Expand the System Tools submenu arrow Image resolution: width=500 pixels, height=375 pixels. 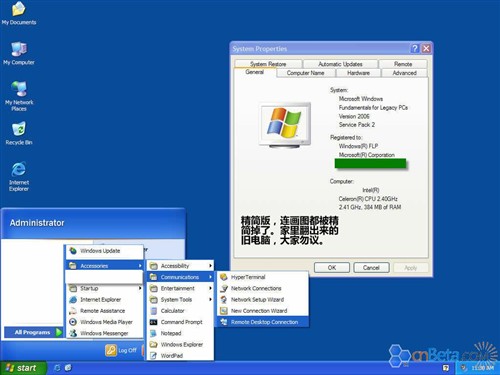pos(210,300)
